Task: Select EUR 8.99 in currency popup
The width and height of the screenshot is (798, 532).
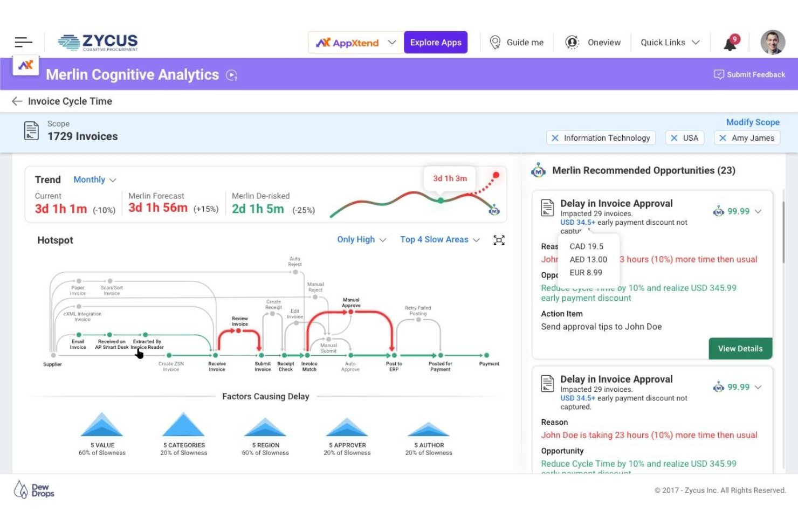Action: coord(586,273)
